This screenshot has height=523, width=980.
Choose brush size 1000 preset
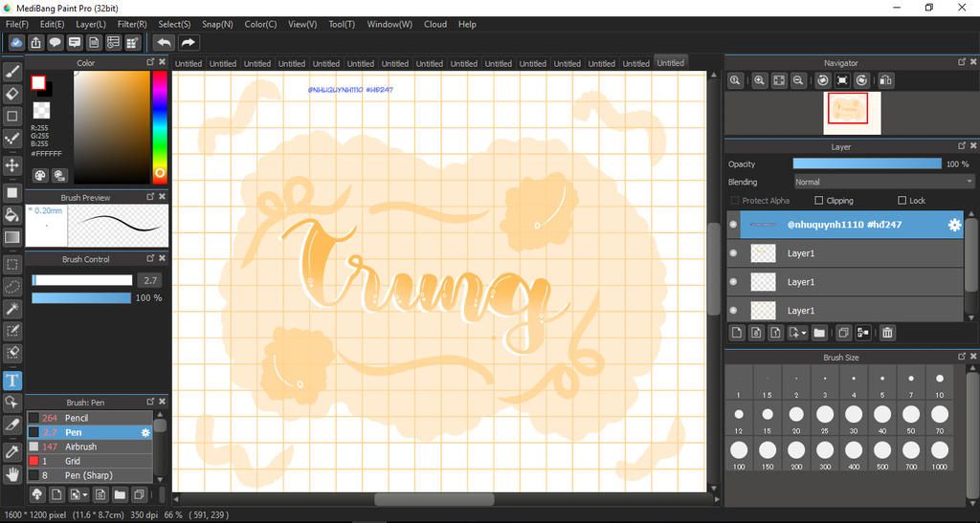(x=940, y=454)
